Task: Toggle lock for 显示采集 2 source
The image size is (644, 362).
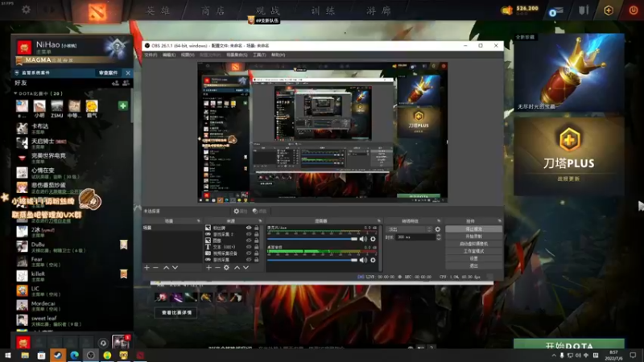Action: (256, 234)
